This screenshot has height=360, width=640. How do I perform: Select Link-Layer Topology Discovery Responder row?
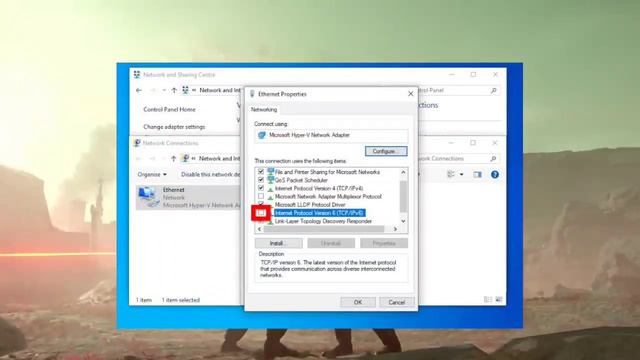(323, 221)
